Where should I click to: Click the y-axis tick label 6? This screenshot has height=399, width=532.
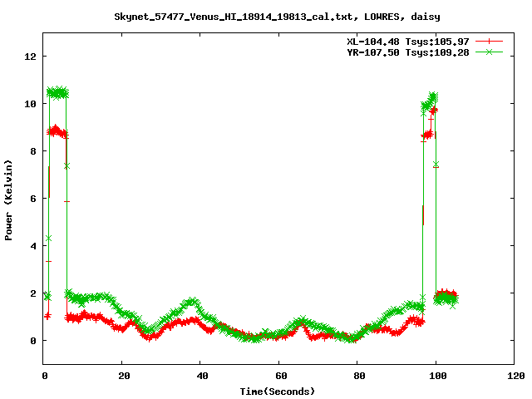[33, 199]
